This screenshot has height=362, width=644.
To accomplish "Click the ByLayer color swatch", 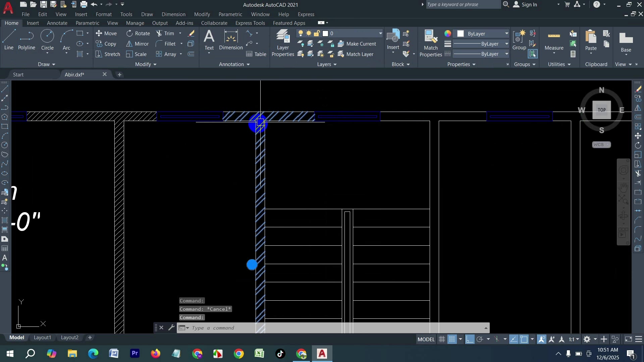I will [461, 34].
